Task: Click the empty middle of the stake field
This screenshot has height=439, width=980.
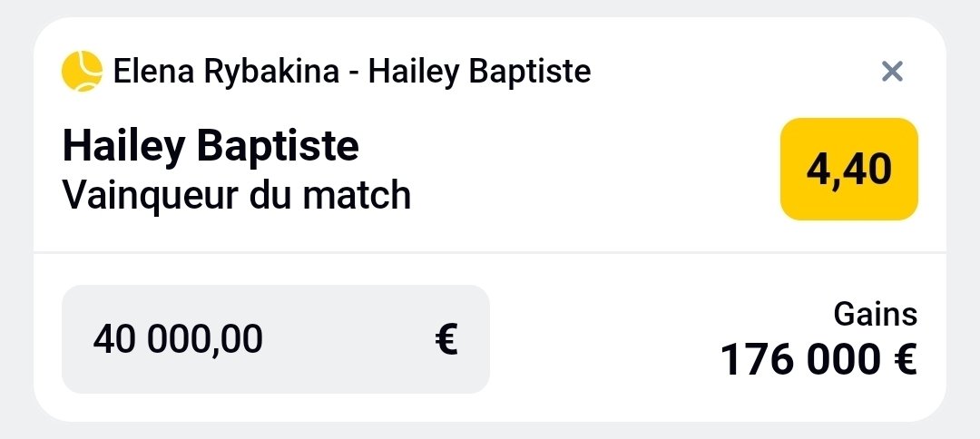Action: tap(345, 339)
